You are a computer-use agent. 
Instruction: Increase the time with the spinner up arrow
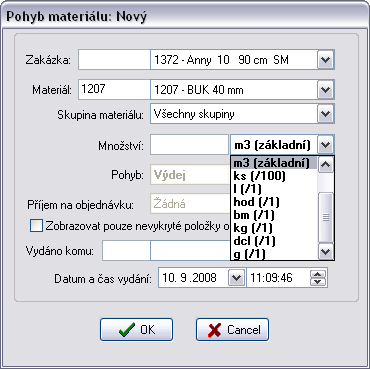(x=317, y=274)
